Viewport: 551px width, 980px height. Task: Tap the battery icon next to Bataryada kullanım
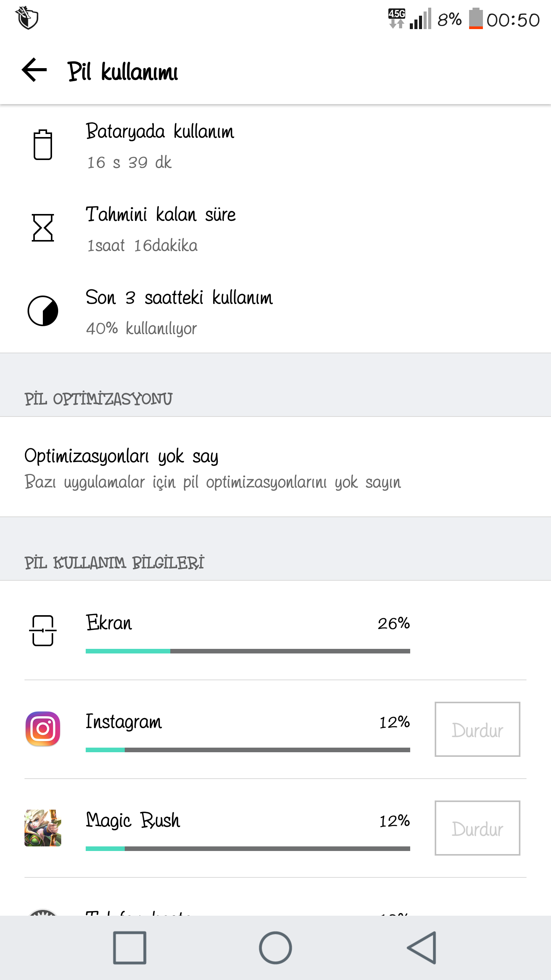tap(42, 145)
